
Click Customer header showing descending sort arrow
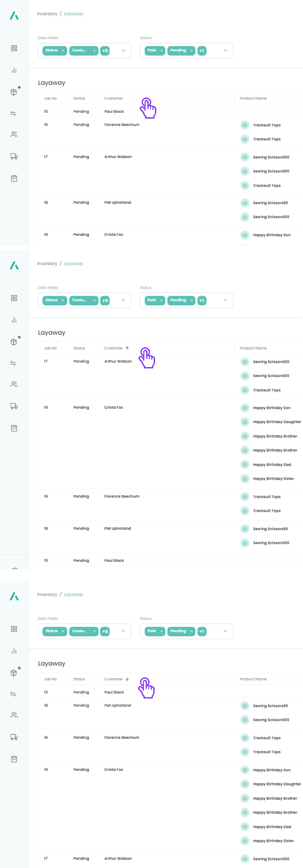coord(114,679)
